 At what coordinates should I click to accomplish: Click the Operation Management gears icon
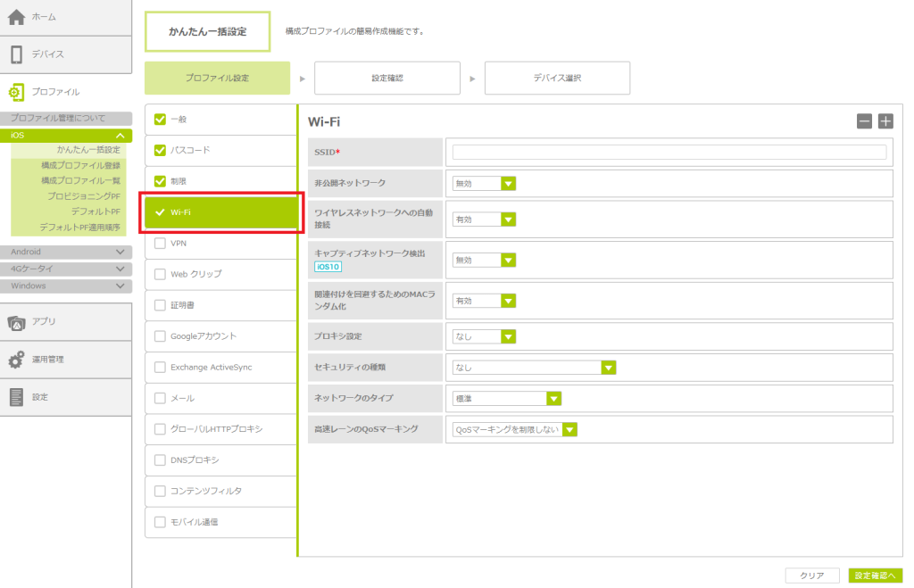click(16, 360)
